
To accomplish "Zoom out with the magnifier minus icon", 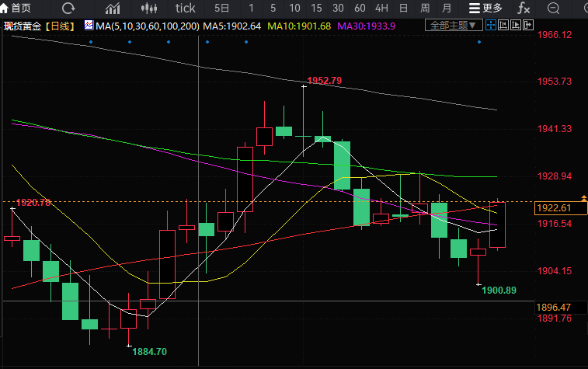I will tap(553, 9).
